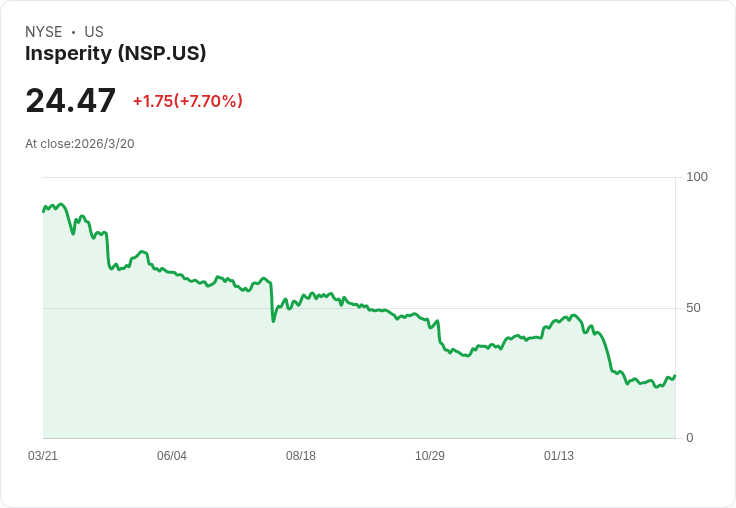Click the green shaded area under the line

(300, 390)
